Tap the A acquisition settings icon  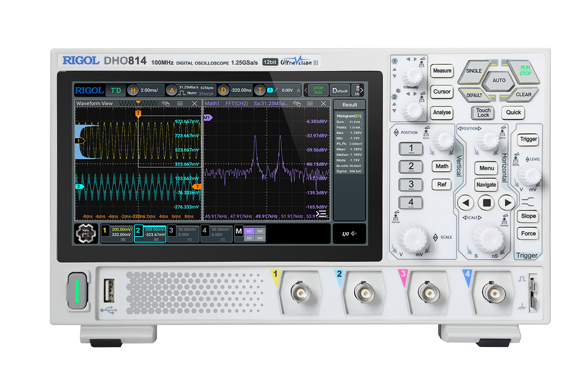point(171,90)
